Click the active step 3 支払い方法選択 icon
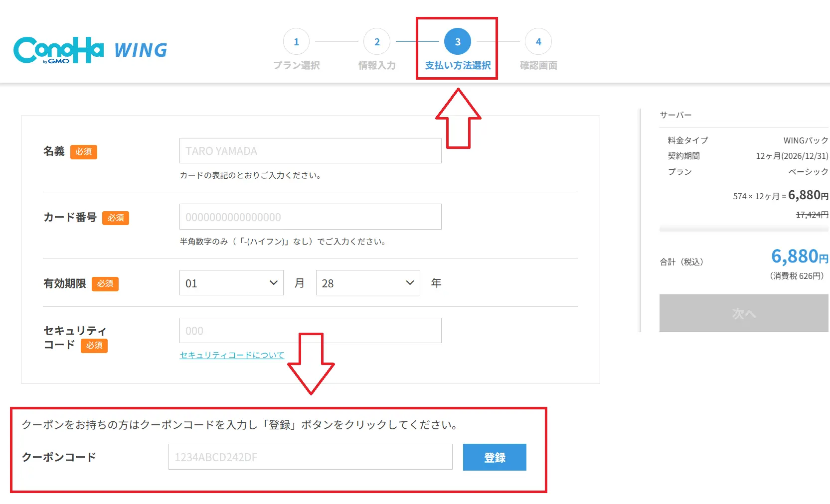 [x=457, y=41]
